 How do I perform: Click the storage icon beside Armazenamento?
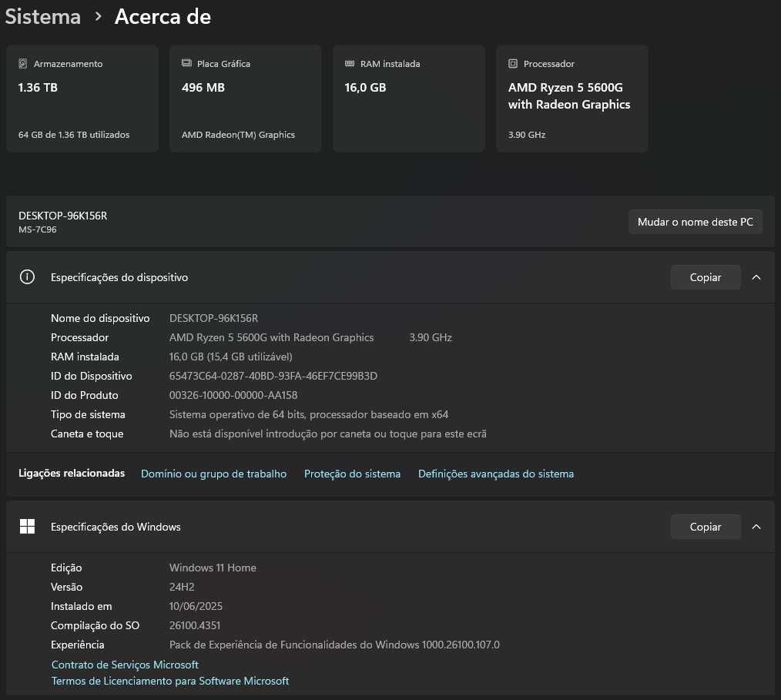23,64
